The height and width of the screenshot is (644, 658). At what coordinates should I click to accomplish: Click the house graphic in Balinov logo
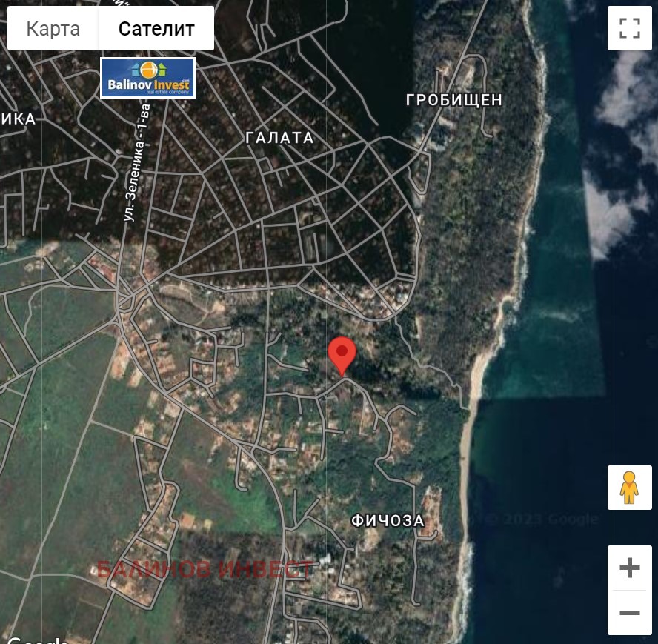point(135,70)
